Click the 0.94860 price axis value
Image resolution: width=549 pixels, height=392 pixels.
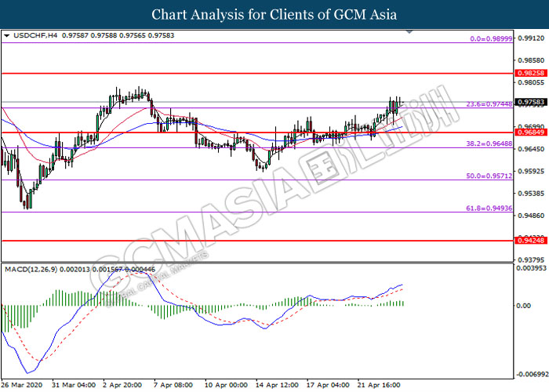pyautogui.click(x=531, y=216)
